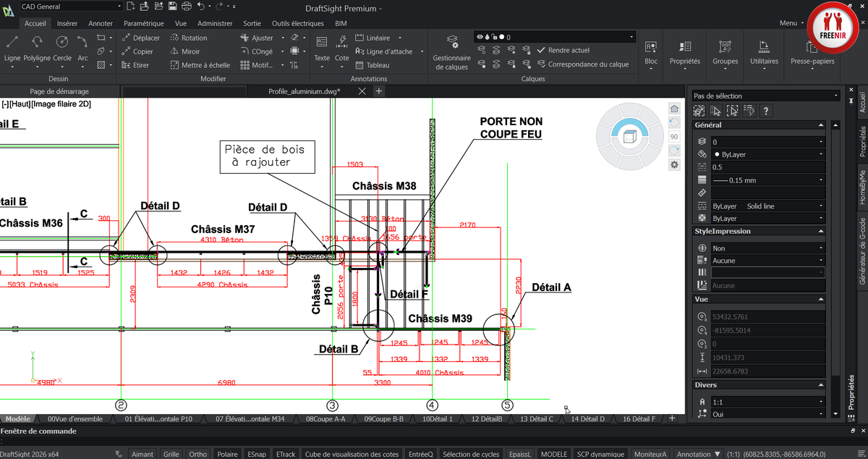
Task: Close the Profile_aluminium.dwg tab
Action: click(x=362, y=91)
